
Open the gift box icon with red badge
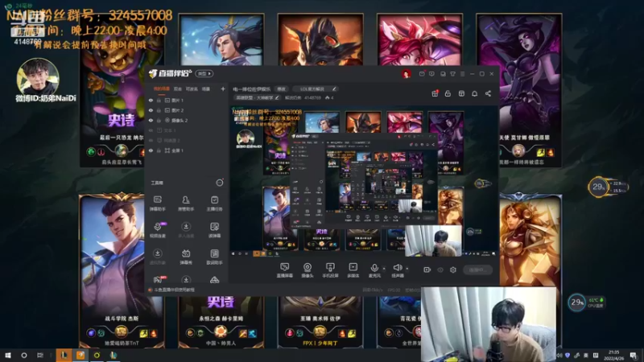[435, 93]
